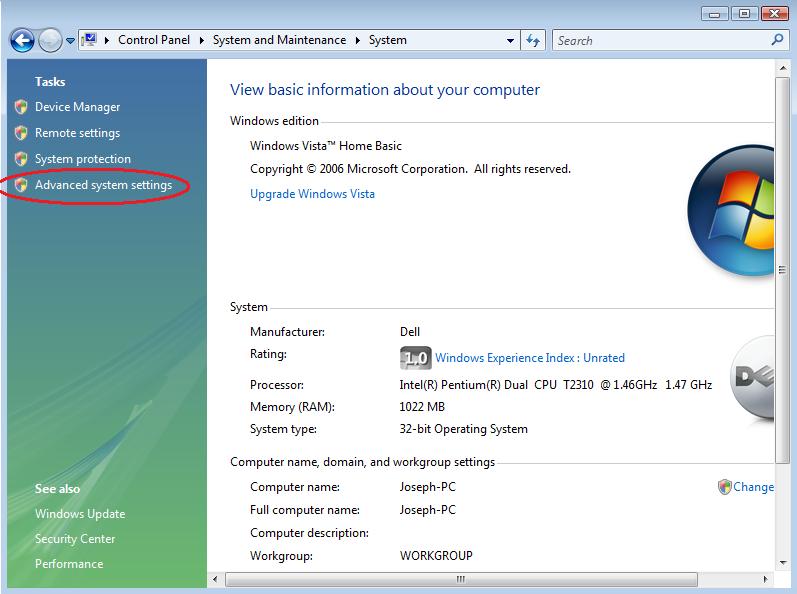This screenshot has width=797, height=594.
Task: Expand arrow after Control Panel breadcrumb
Action: pos(201,40)
